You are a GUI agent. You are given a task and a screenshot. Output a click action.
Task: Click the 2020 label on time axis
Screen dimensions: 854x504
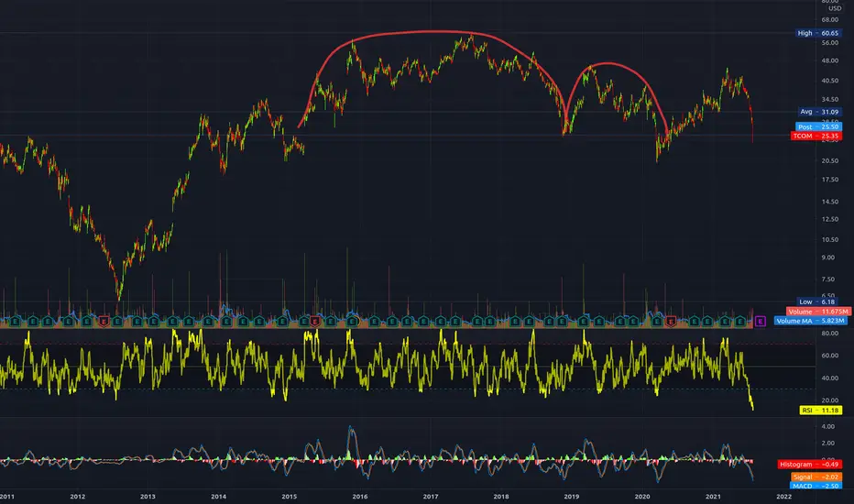point(642,497)
